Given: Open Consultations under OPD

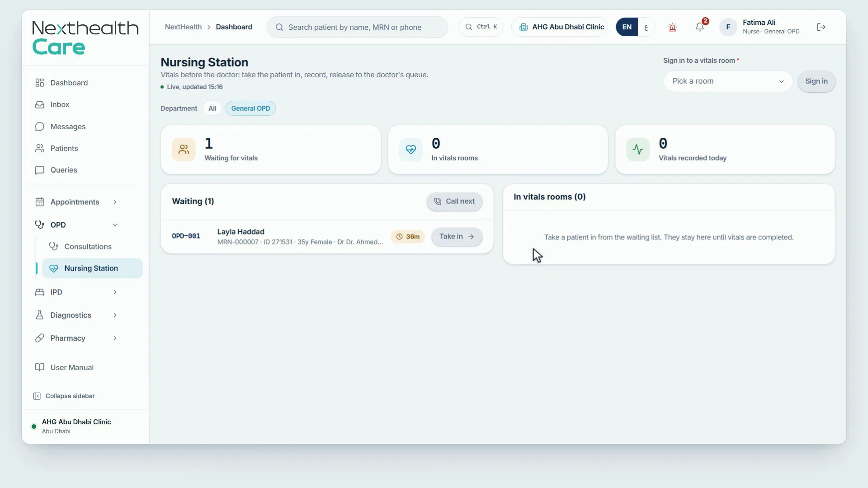Looking at the screenshot, I should point(92,247).
